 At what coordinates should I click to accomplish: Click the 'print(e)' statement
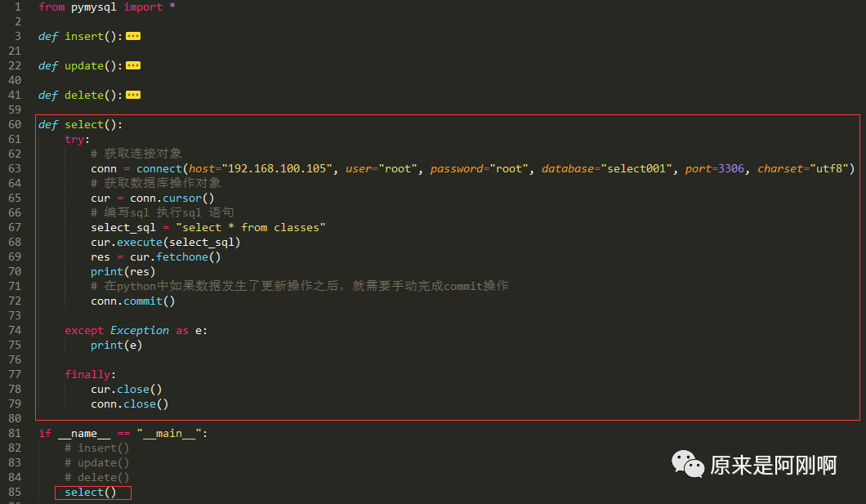click(x=117, y=345)
